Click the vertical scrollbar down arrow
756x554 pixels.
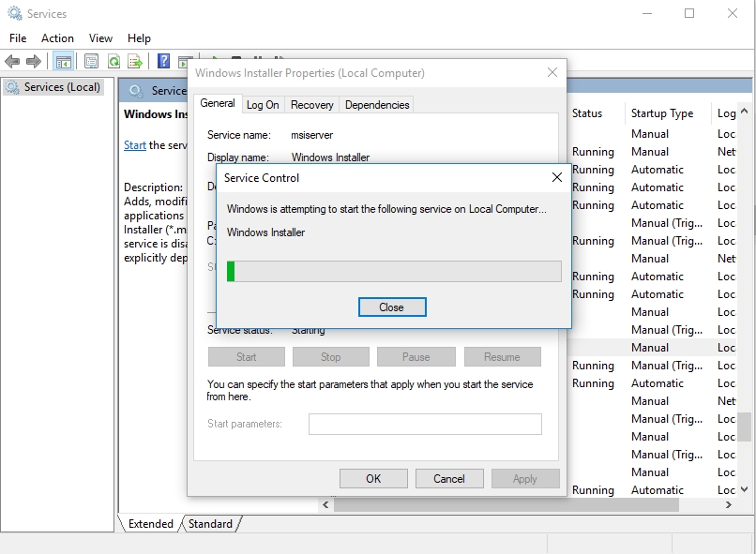point(745,489)
